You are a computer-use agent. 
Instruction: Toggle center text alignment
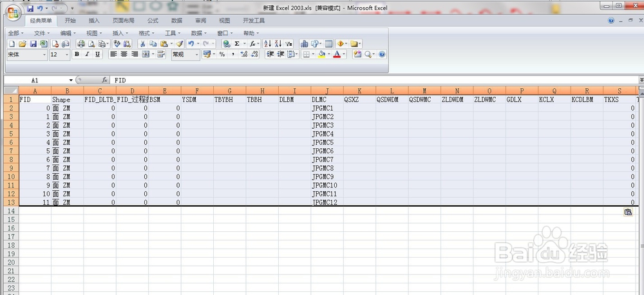(124, 54)
